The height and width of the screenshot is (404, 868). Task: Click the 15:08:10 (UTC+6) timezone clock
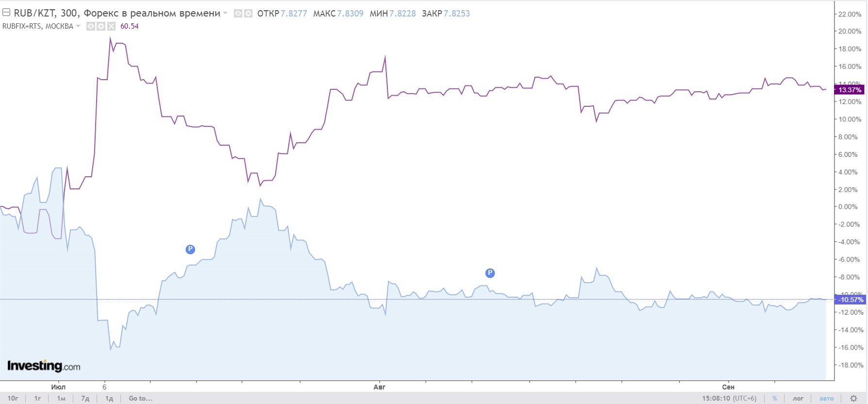(729, 398)
